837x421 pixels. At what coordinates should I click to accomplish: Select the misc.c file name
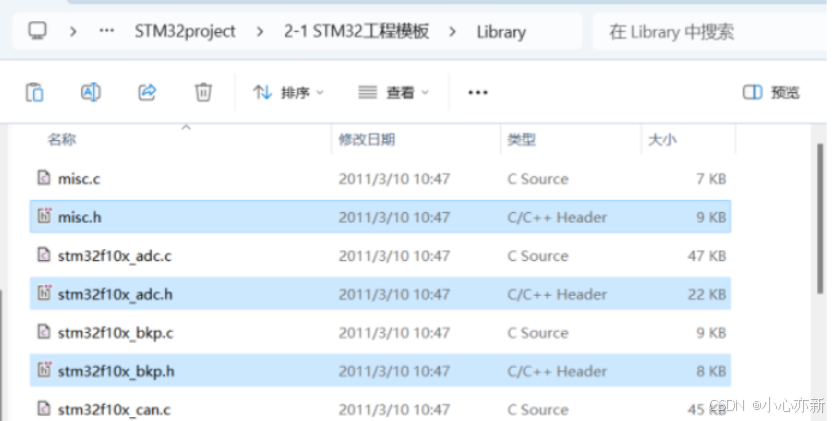coord(79,179)
